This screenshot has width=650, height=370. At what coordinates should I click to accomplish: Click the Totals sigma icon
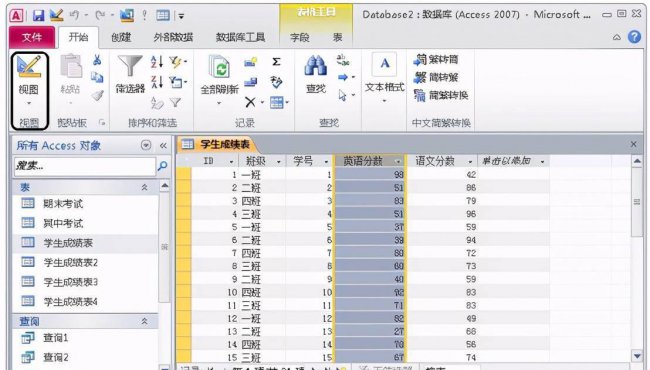coord(276,62)
